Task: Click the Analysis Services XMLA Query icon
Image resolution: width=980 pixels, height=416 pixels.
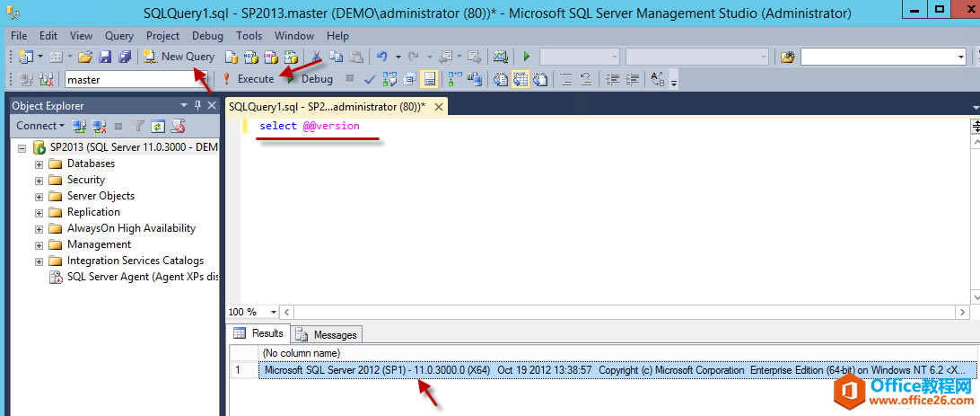Action: 291,57
